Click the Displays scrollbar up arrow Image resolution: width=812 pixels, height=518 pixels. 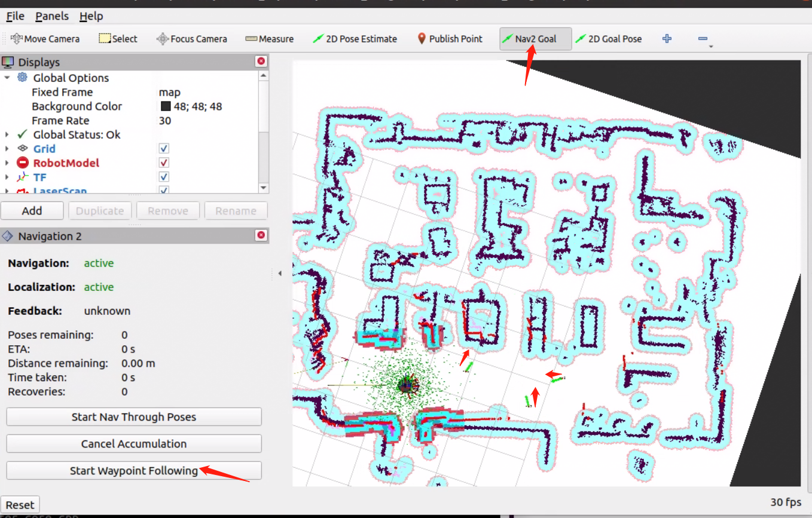click(264, 75)
